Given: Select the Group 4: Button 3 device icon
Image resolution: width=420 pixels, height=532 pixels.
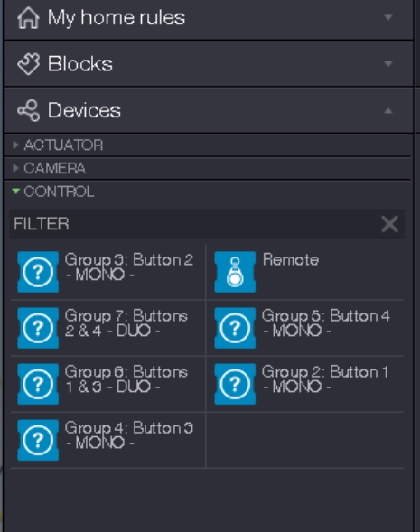Looking at the screenshot, I should tap(38, 440).
